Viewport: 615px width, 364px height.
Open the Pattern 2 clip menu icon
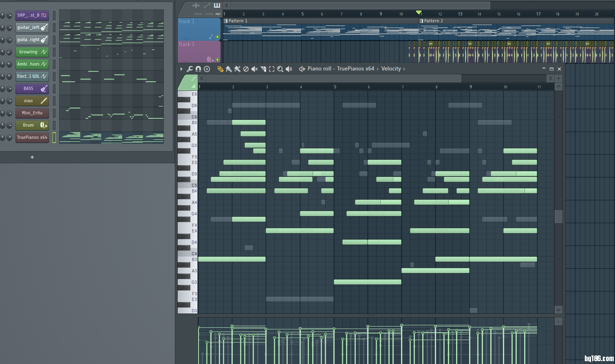tap(421, 21)
